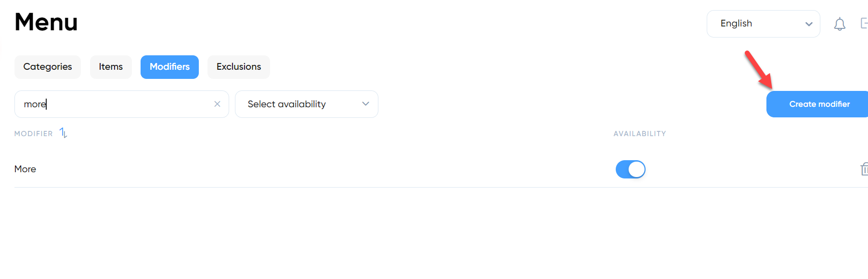Screen dimensions: 868x279
Task: Toggle availability switch for More modifier
Action: (631, 169)
